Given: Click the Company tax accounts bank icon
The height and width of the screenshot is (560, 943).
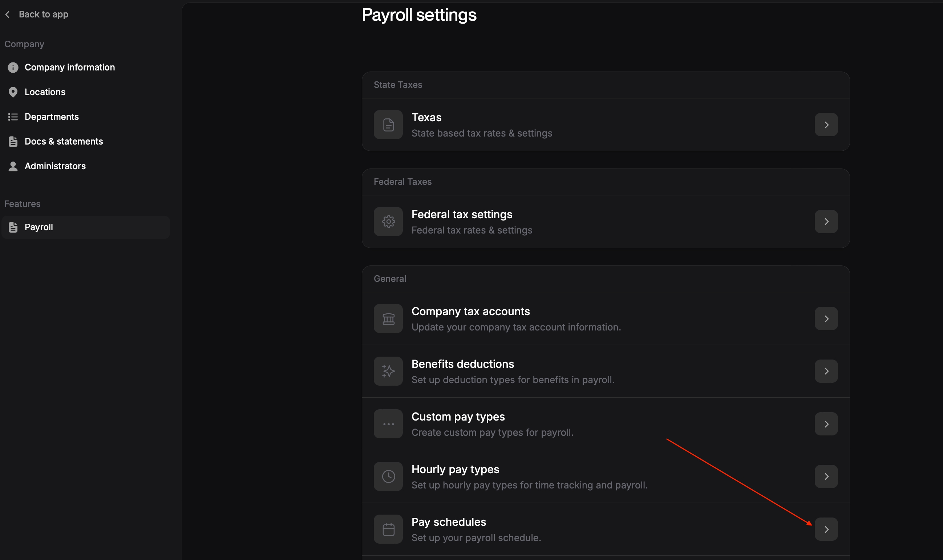Looking at the screenshot, I should click(x=388, y=318).
